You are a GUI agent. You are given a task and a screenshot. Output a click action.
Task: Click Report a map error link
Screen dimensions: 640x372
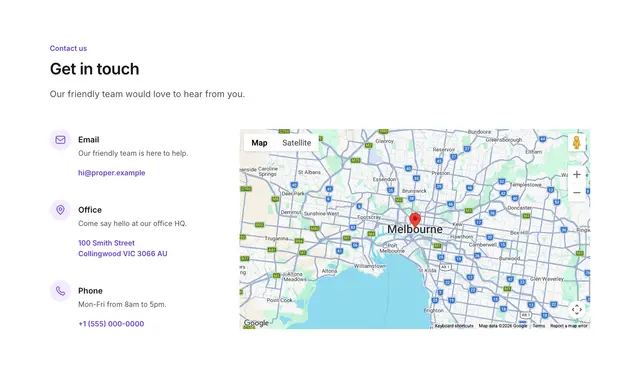[x=569, y=326]
